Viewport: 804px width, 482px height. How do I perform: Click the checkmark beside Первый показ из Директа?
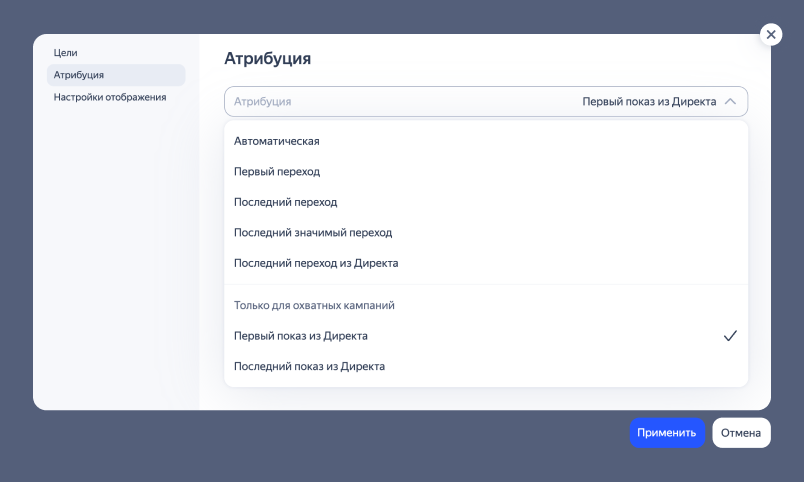click(729, 336)
